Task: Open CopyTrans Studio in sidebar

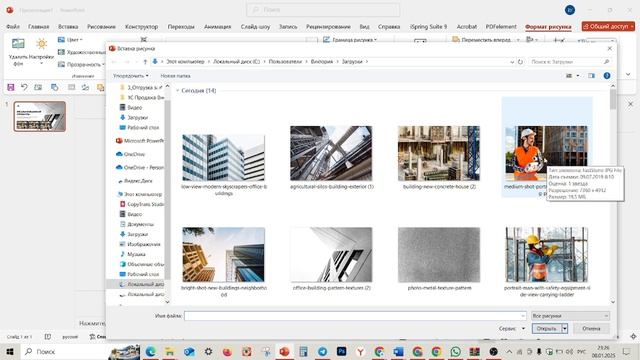Action: [142, 204]
